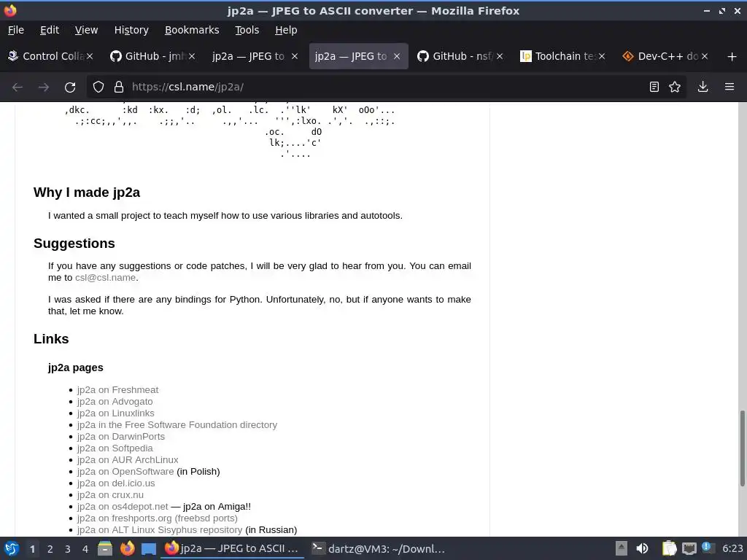Close the active jp2a tab
Screen dimensions: 747x560
[397, 56]
